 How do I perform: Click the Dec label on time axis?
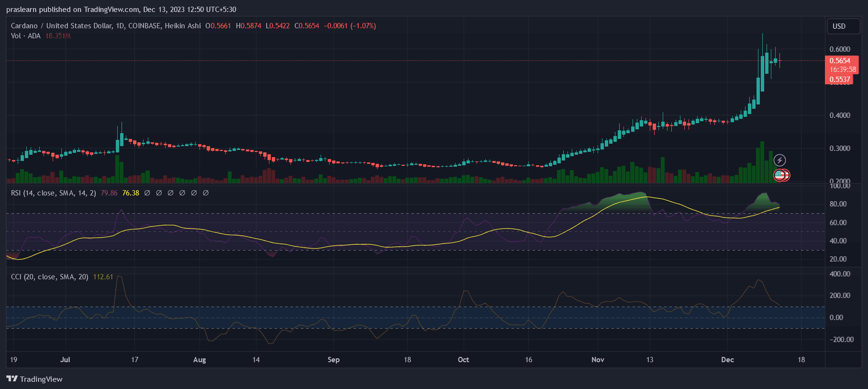727,360
